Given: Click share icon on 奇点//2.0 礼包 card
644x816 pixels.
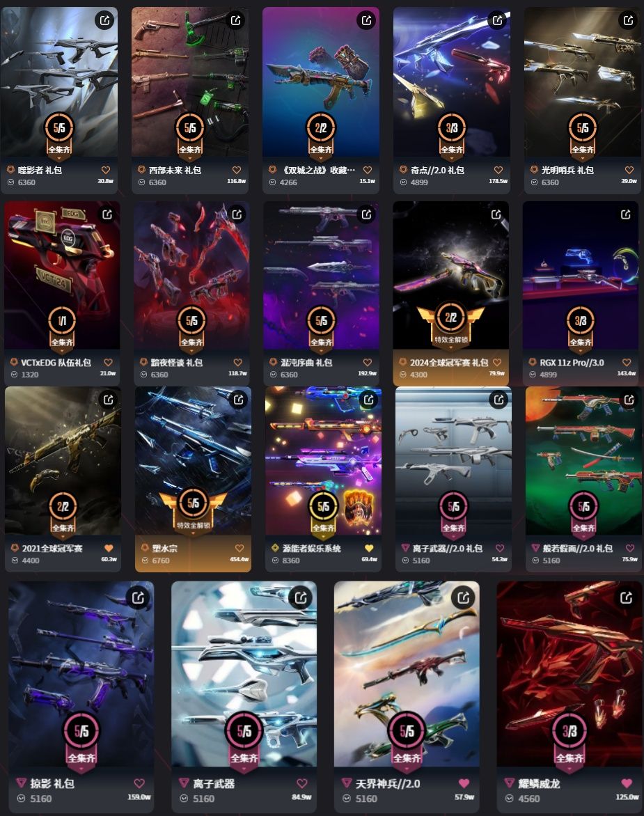Looking at the screenshot, I should click(497, 20).
